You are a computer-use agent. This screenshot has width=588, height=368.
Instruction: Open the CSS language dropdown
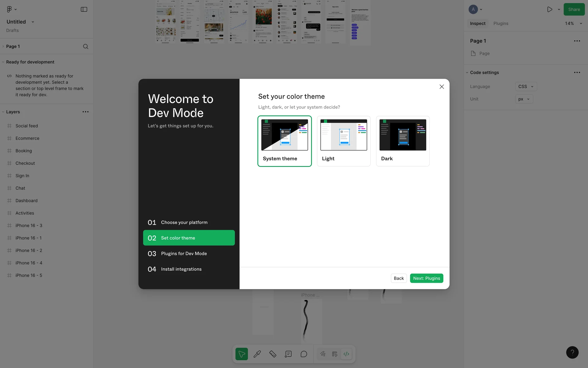(526, 86)
